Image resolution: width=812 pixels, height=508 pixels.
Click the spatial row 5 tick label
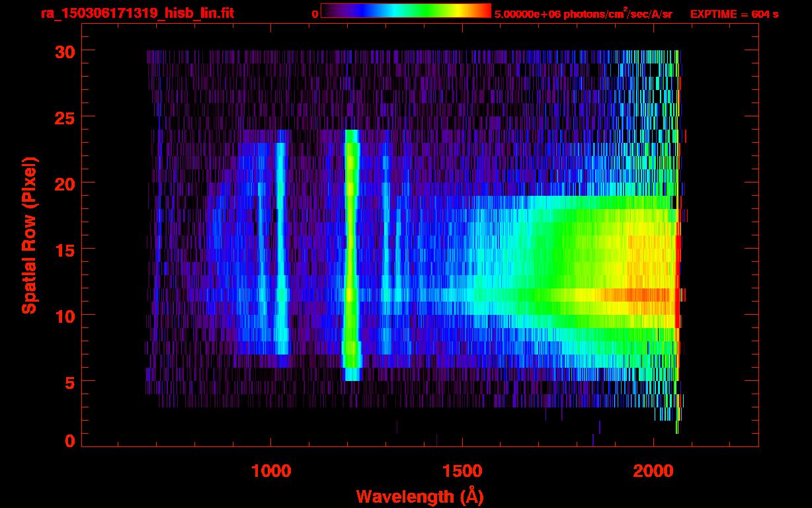[x=69, y=382]
